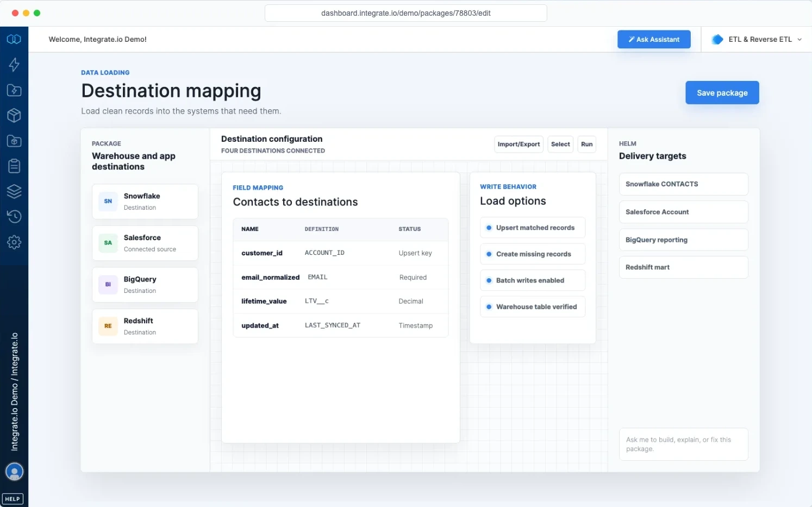Click Save package button
This screenshot has width=812, height=507.
[x=722, y=93]
